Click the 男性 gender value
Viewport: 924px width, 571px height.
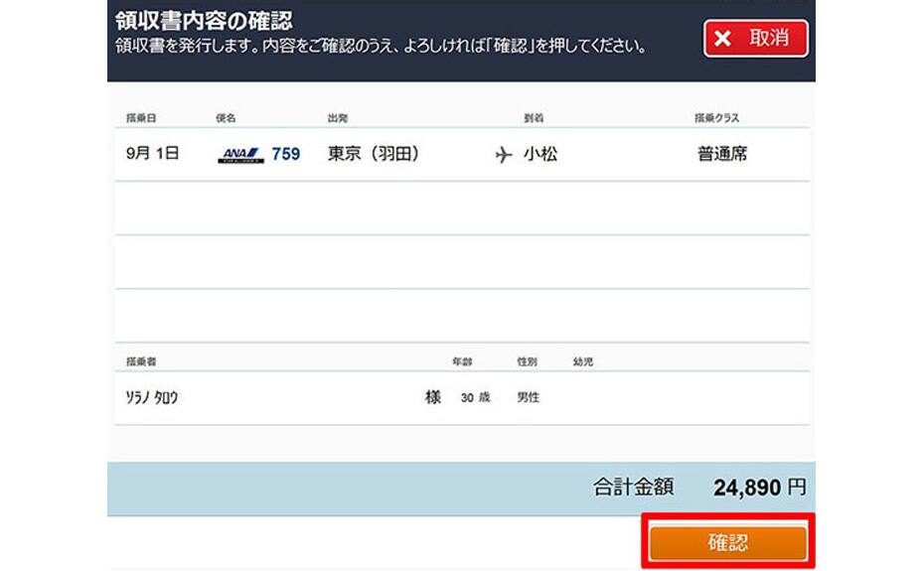529,397
